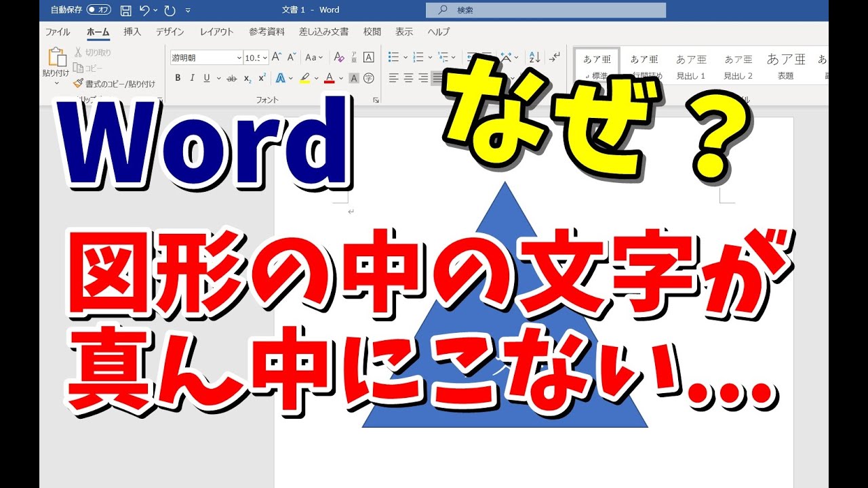Switch to the 参考資料 tab
This screenshot has height=488, width=868.
267,32
